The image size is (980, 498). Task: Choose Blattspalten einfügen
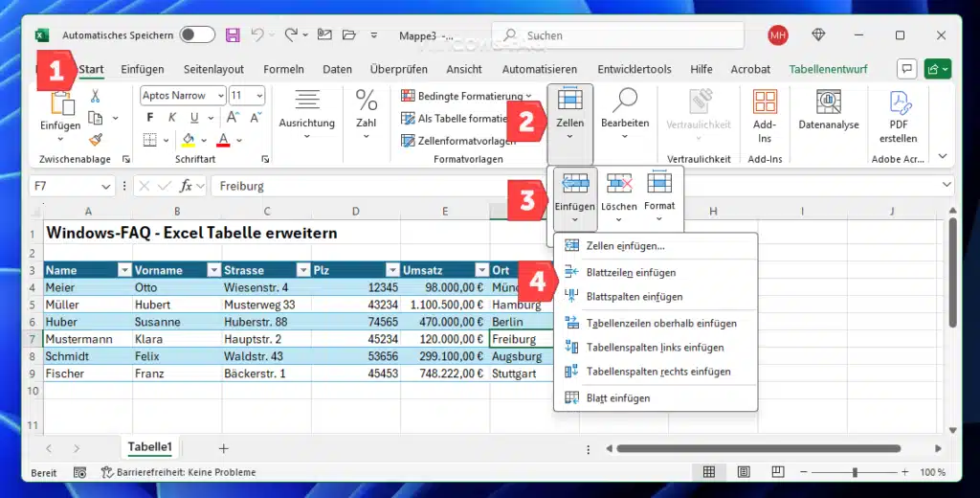pos(655,297)
